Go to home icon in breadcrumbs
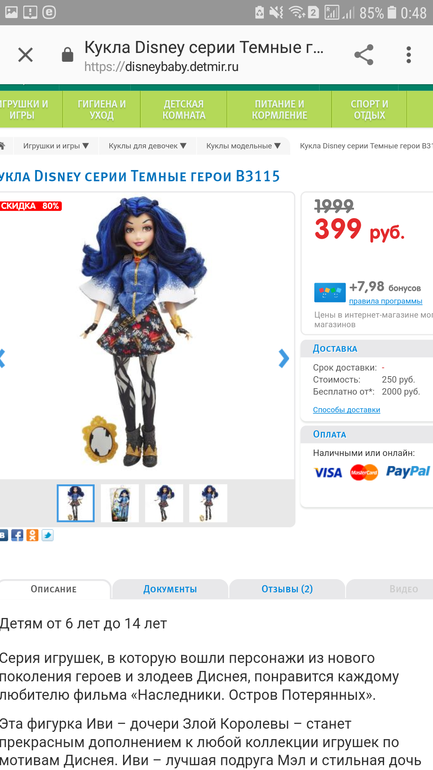This screenshot has width=433, height=770. [2, 146]
